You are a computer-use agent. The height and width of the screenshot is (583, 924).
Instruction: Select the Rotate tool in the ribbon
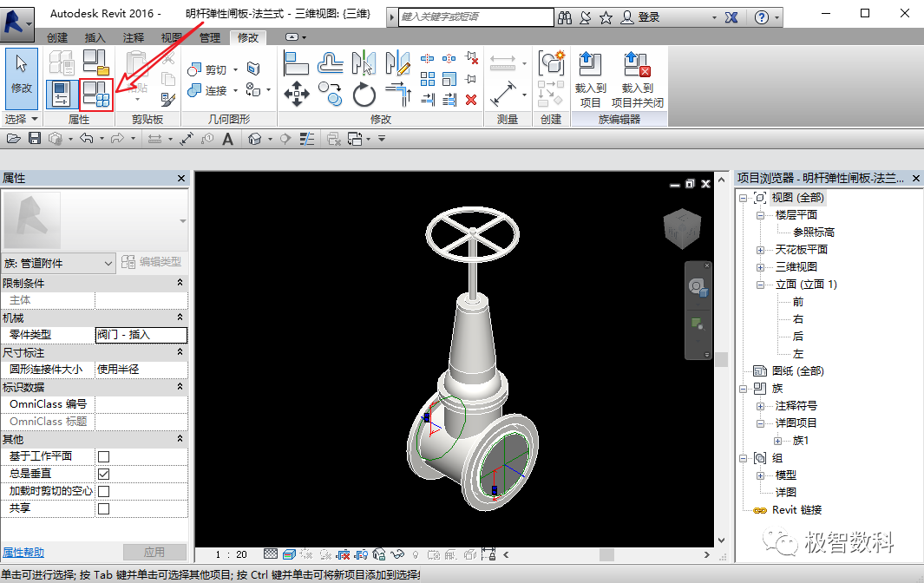point(364,95)
